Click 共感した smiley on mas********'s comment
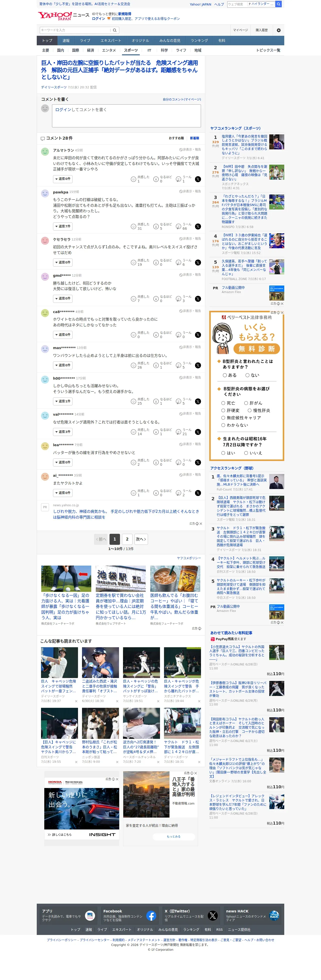321x980 pixels. (133, 365)
